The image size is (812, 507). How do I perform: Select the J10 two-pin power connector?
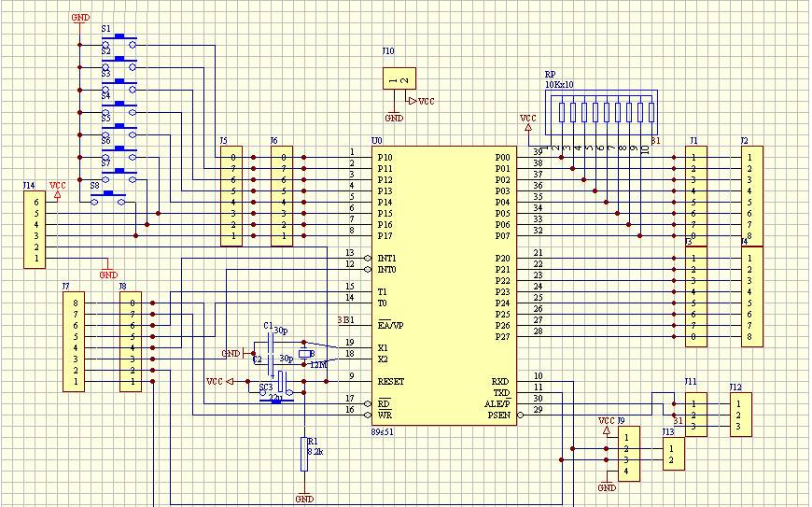click(399, 78)
